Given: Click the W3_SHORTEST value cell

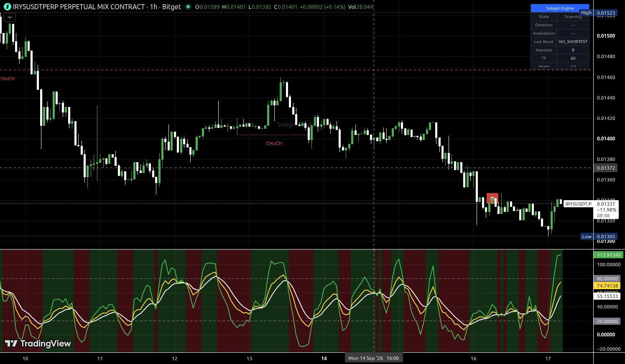Looking at the screenshot, I should (573, 42).
